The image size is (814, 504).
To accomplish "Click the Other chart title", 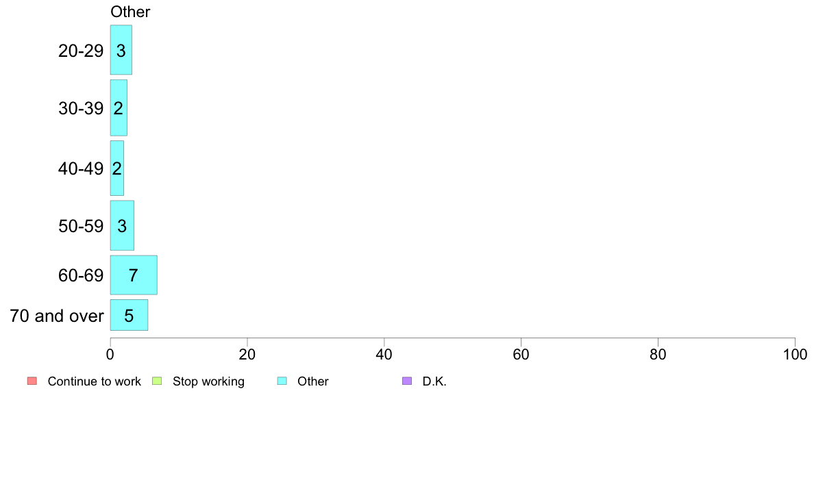I will coord(130,12).
